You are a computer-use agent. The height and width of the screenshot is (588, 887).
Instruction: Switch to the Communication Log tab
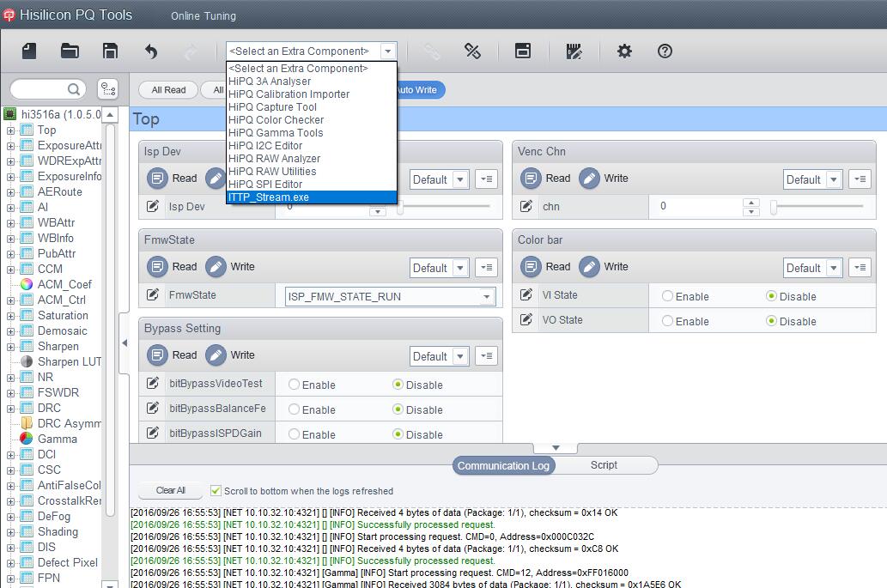coord(503,465)
